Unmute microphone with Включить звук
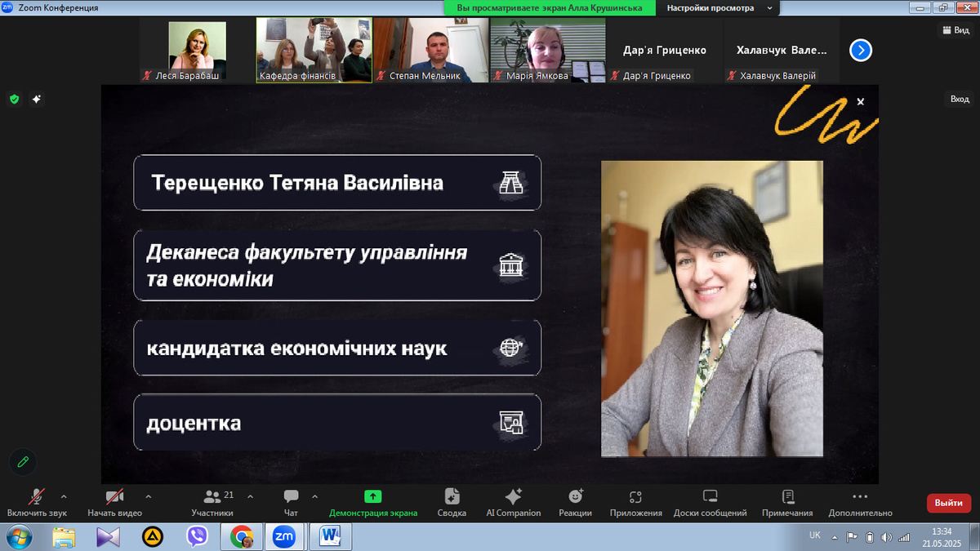Viewport: 980px width, 551px height. (37, 502)
